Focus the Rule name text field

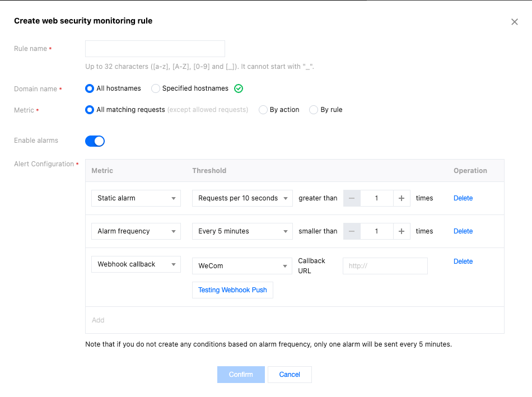(155, 49)
